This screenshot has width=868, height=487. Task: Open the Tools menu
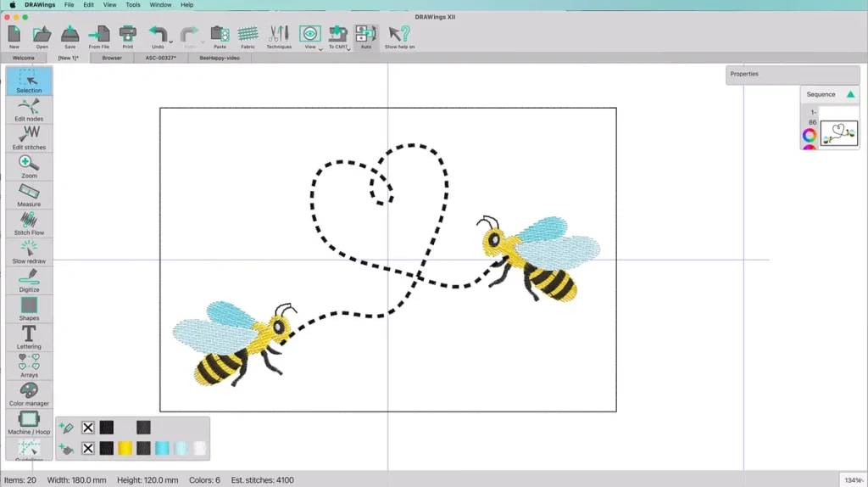133,4
